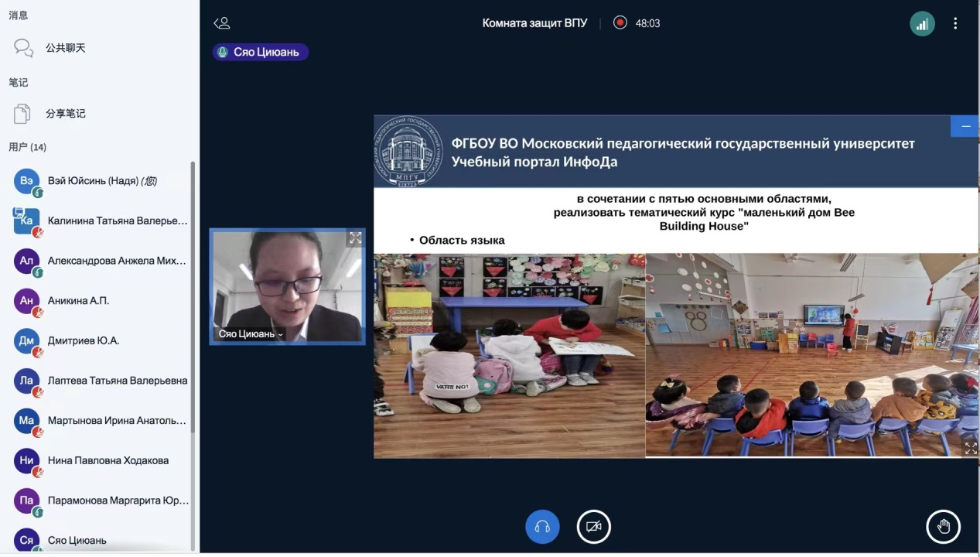Screen dimensions: 980x557
Task: Make the presentation fullscreen
Action: pos(970,448)
